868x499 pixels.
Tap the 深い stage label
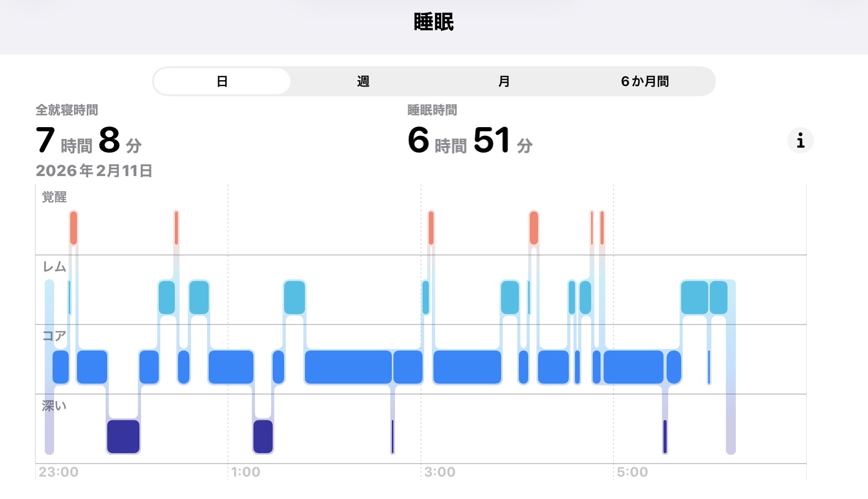point(54,406)
